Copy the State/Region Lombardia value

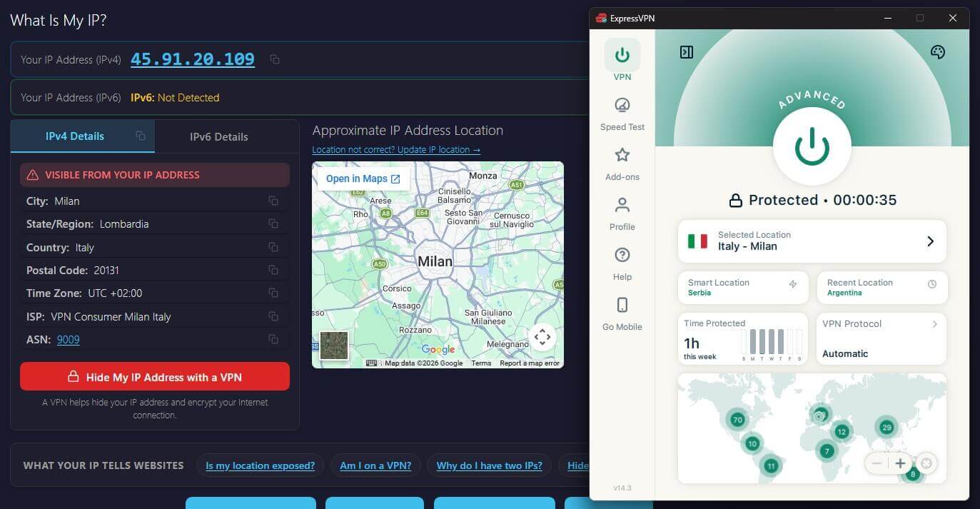tap(273, 224)
